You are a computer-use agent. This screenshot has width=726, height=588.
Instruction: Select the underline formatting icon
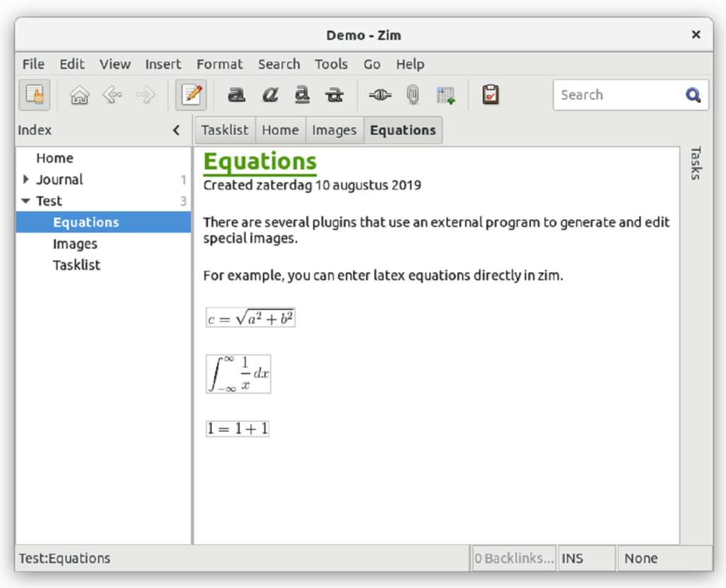[x=302, y=94]
